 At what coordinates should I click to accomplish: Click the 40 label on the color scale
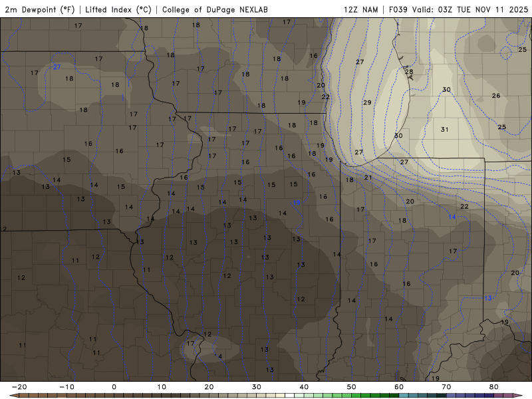coord(304,387)
